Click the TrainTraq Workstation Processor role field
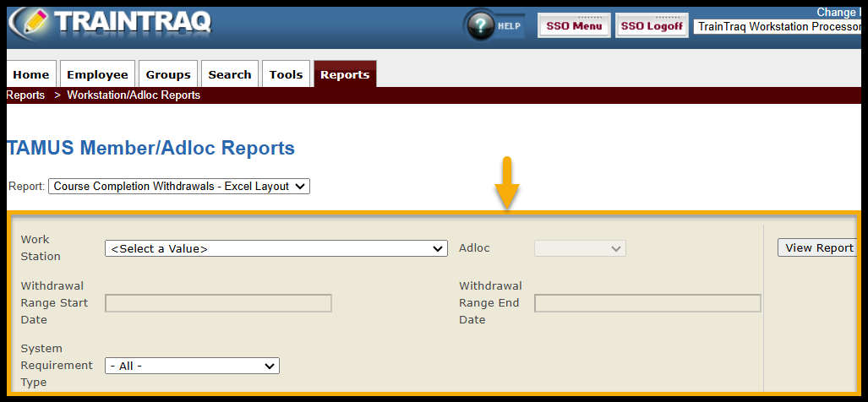This screenshot has width=868, height=402. (778, 26)
